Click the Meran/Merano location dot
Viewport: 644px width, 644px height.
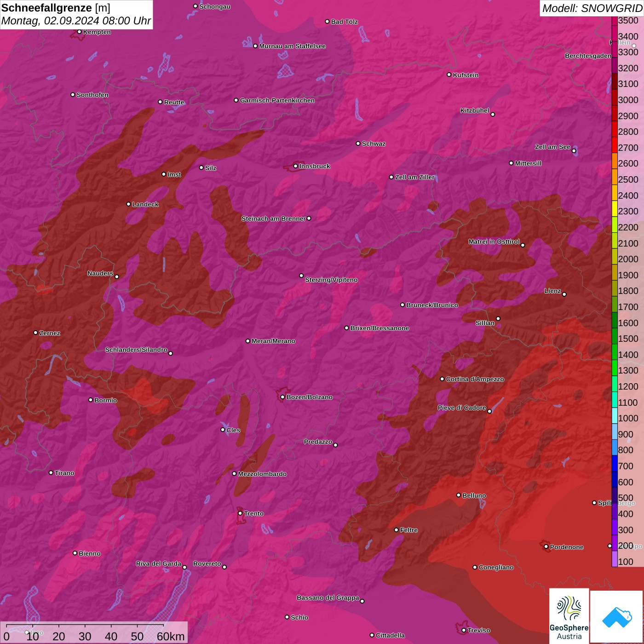click(x=248, y=341)
